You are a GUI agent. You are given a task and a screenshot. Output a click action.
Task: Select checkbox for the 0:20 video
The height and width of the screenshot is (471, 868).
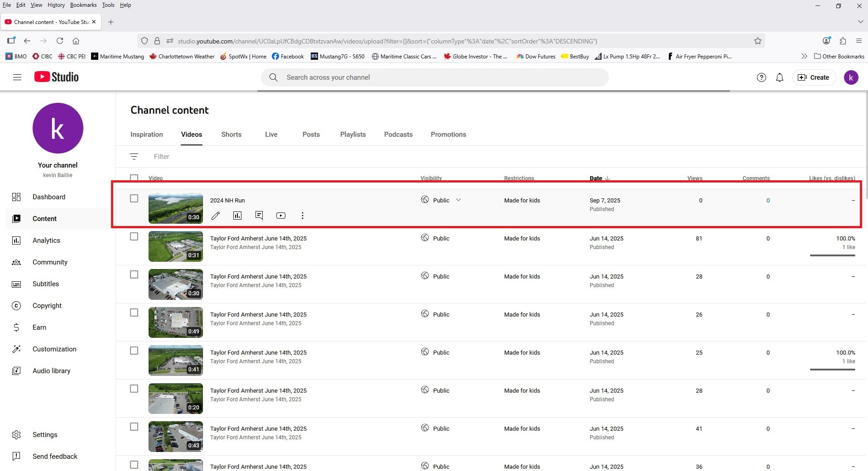click(x=134, y=389)
